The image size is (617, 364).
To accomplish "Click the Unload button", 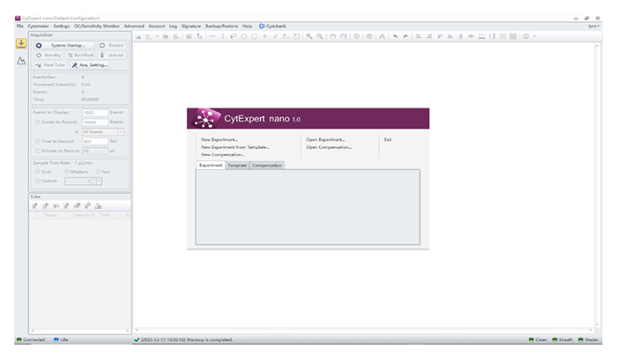I will coord(112,56).
